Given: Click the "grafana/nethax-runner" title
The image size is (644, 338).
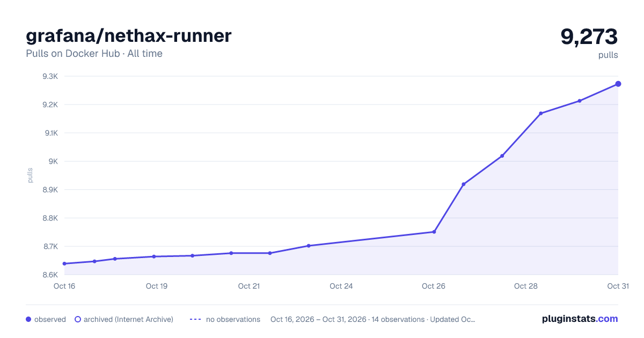Looking at the screenshot, I should pos(129,36).
